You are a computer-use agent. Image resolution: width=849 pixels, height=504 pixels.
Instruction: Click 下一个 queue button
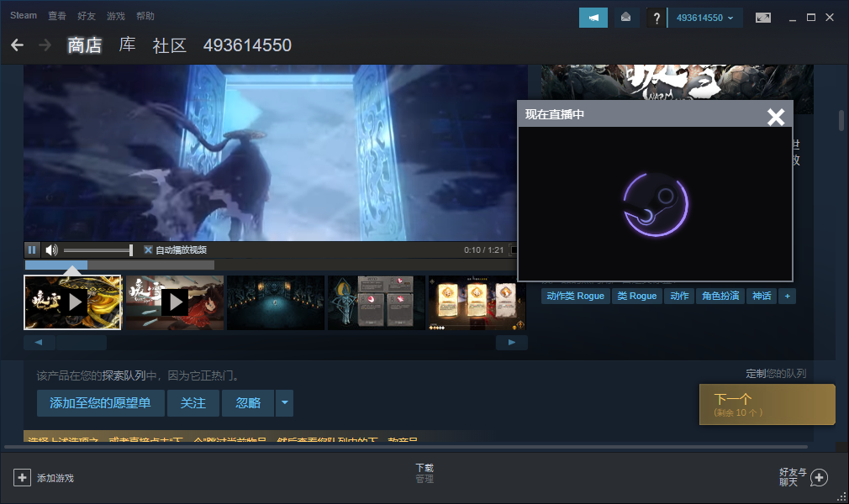click(767, 404)
